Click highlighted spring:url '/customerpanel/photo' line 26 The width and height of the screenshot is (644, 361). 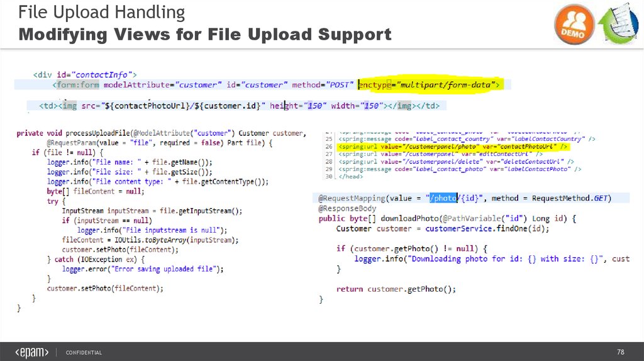[x=452, y=147]
